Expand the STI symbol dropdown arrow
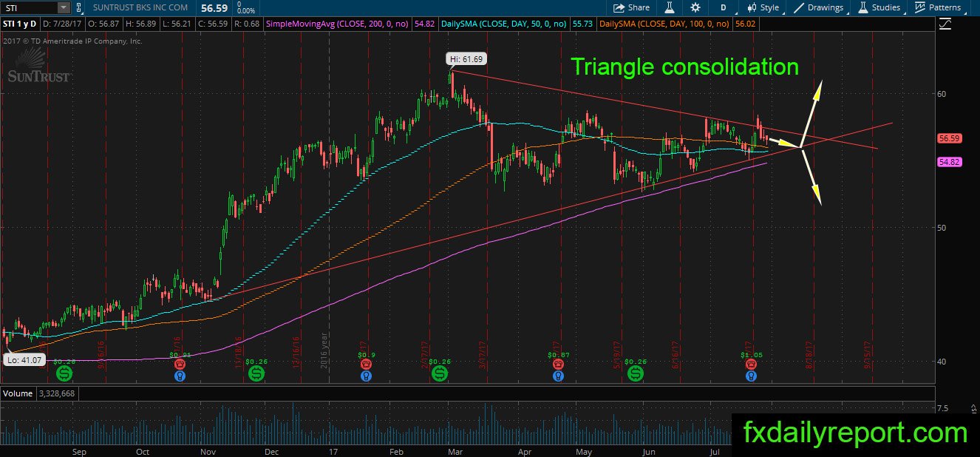Viewport: 980px width, 457px height. point(63,7)
